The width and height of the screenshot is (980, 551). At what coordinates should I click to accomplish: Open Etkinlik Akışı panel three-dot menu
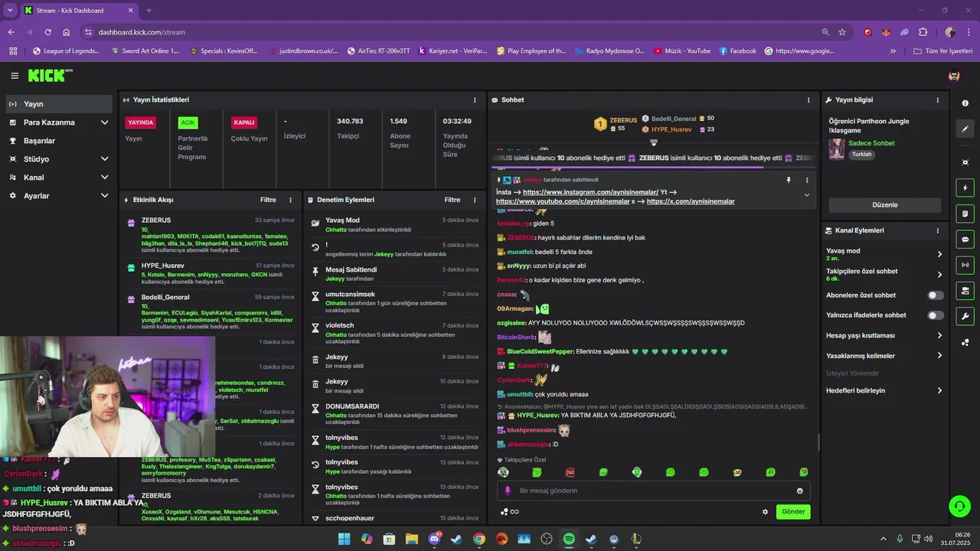[x=290, y=200]
